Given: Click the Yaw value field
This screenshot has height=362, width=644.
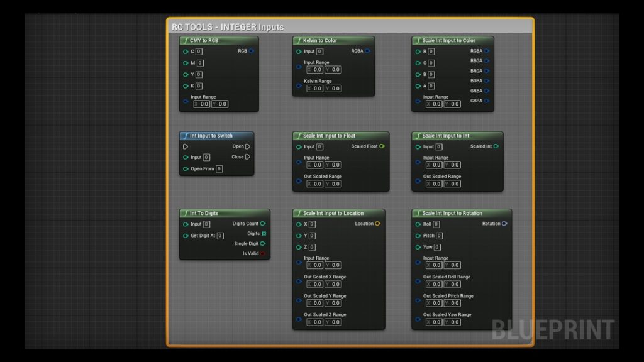Looking at the screenshot, I should tap(437, 248).
